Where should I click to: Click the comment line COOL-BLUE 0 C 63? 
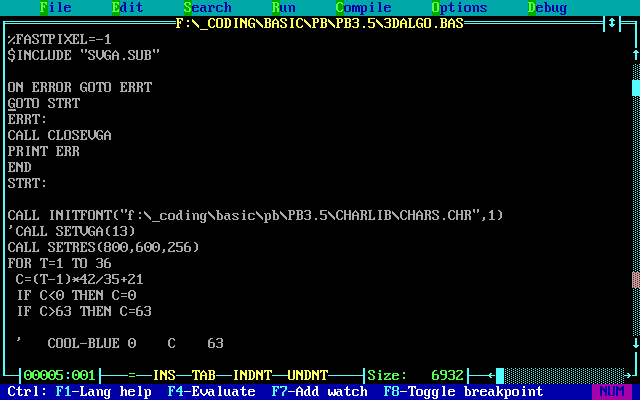tap(120, 343)
